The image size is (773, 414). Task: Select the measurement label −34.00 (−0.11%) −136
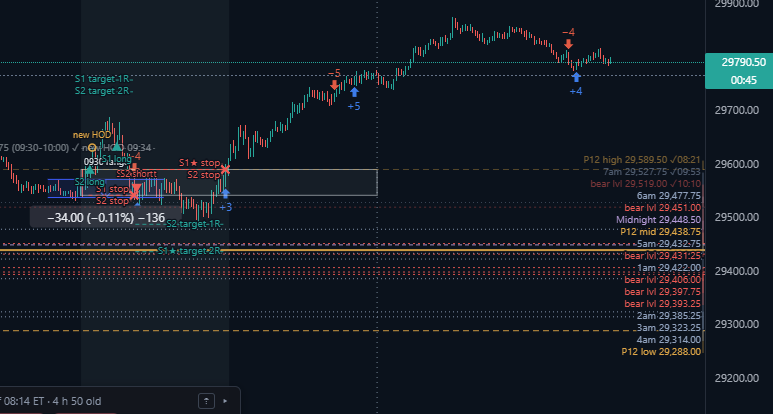[x=106, y=217]
